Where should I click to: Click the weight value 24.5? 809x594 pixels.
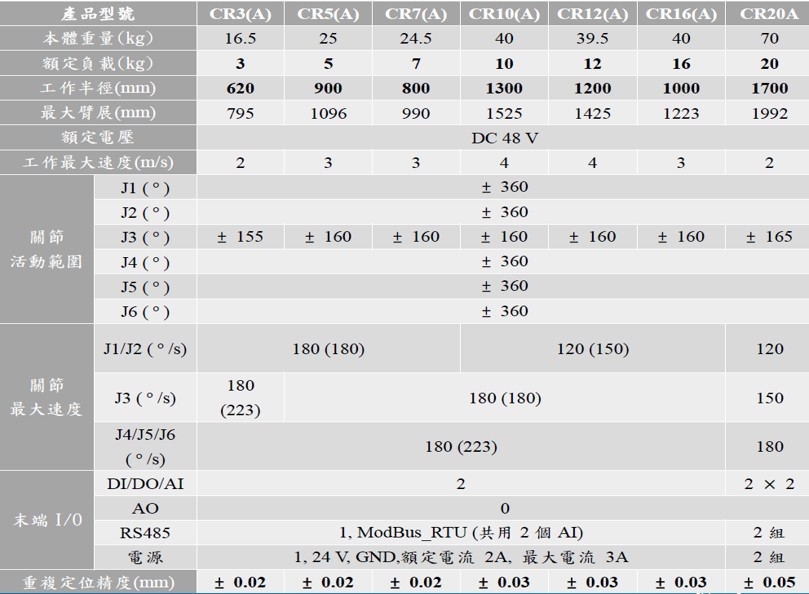[416, 38]
